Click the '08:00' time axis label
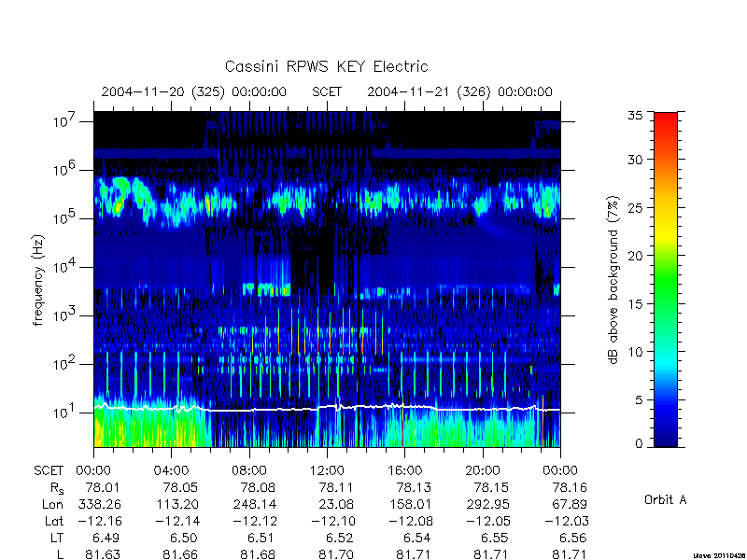This screenshot has width=747, height=560. point(249,470)
